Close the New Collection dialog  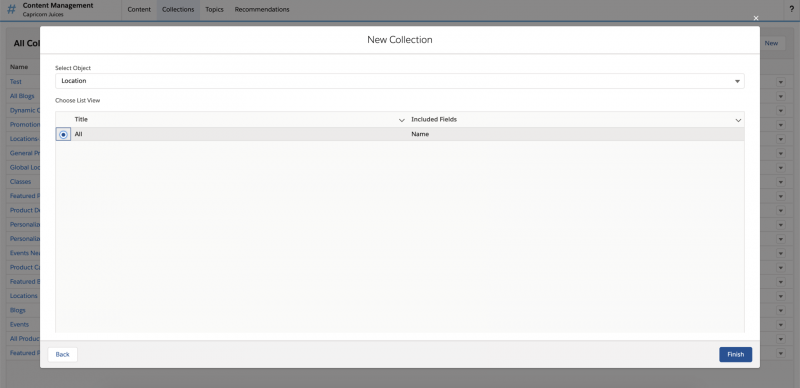tap(756, 18)
